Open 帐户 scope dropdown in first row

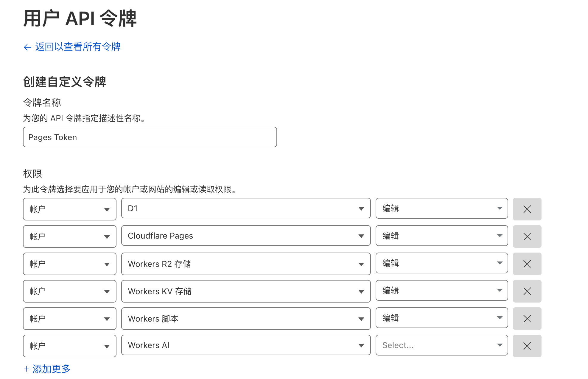click(69, 209)
